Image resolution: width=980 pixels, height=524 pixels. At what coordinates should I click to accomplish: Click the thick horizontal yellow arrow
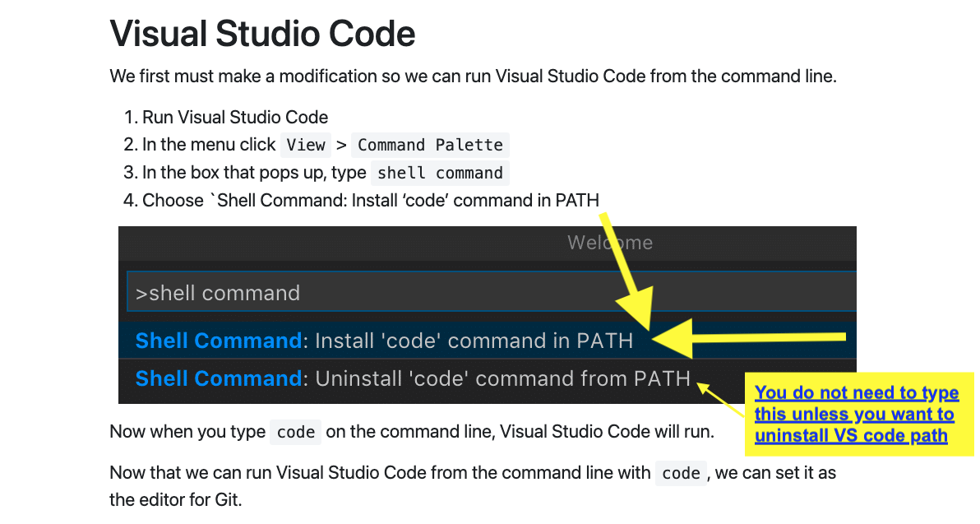click(765, 337)
